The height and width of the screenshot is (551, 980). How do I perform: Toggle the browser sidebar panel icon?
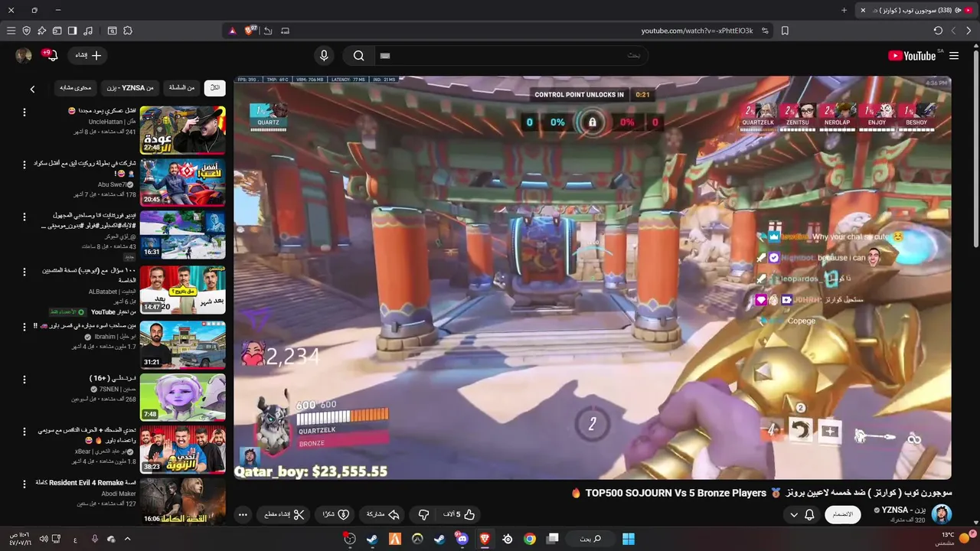pyautogui.click(x=72, y=31)
